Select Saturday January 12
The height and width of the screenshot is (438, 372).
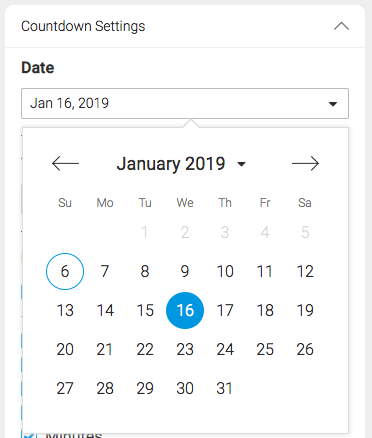[305, 271]
